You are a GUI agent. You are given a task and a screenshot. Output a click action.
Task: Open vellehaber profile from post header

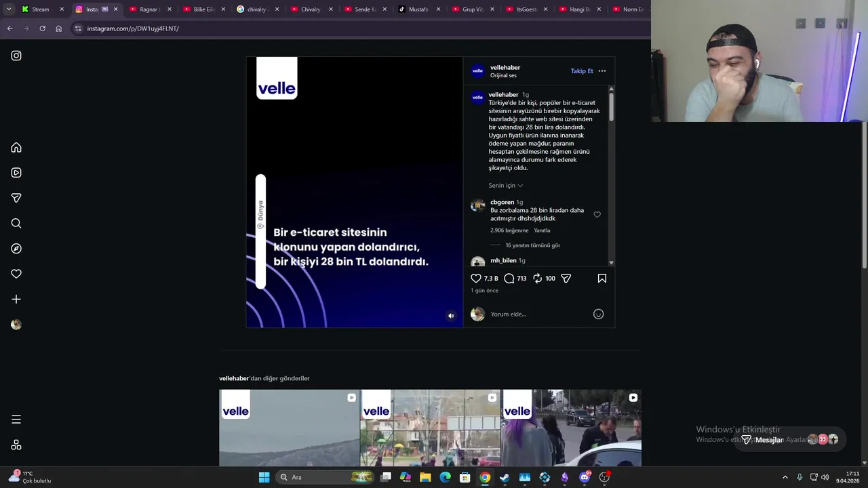505,68
